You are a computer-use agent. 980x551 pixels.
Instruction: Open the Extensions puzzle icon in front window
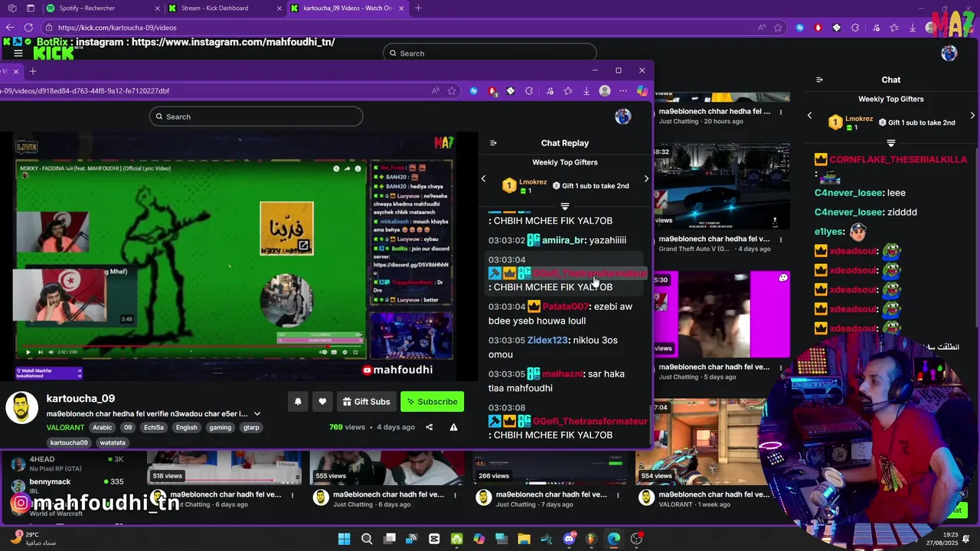click(529, 90)
